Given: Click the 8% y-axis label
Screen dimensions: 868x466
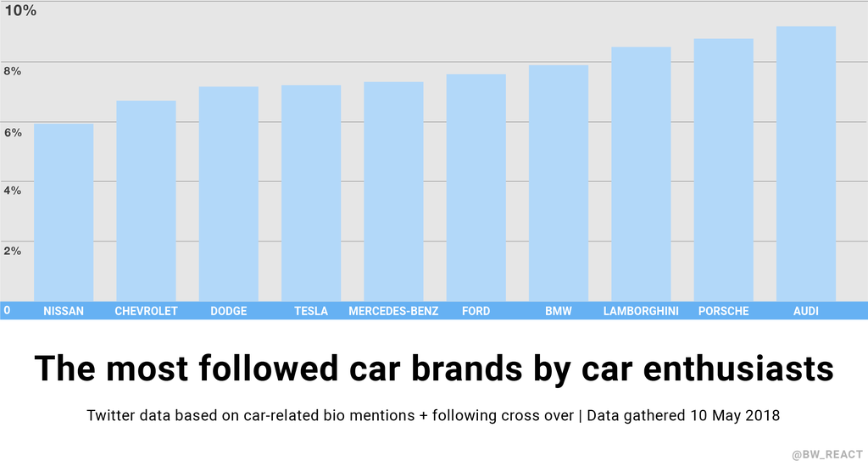Looking at the screenshot, I should click(12, 71).
